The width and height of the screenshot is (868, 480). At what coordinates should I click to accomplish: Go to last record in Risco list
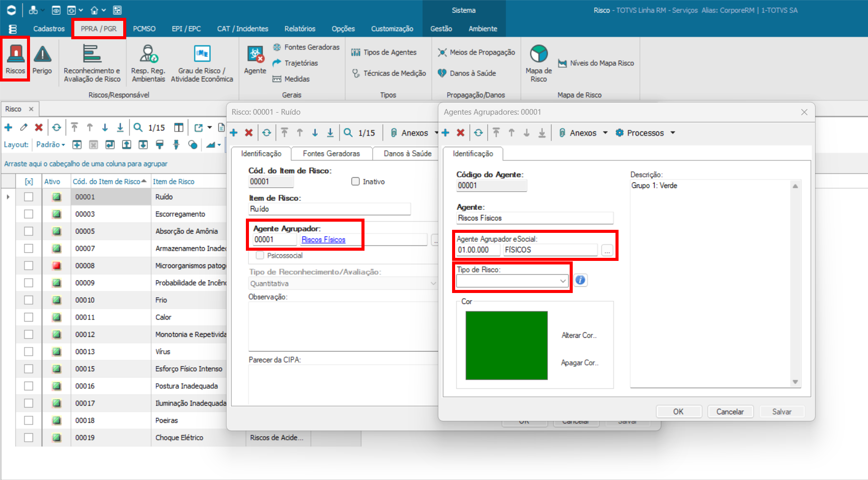[120, 127]
